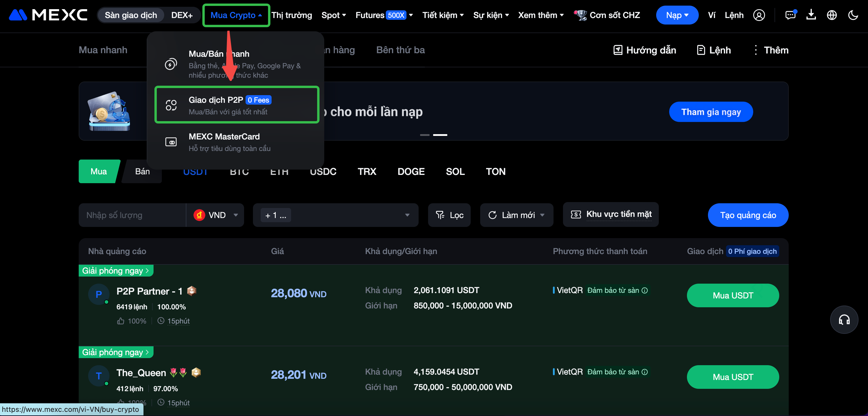Open the user profile account icon

pyautogui.click(x=759, y=15)
